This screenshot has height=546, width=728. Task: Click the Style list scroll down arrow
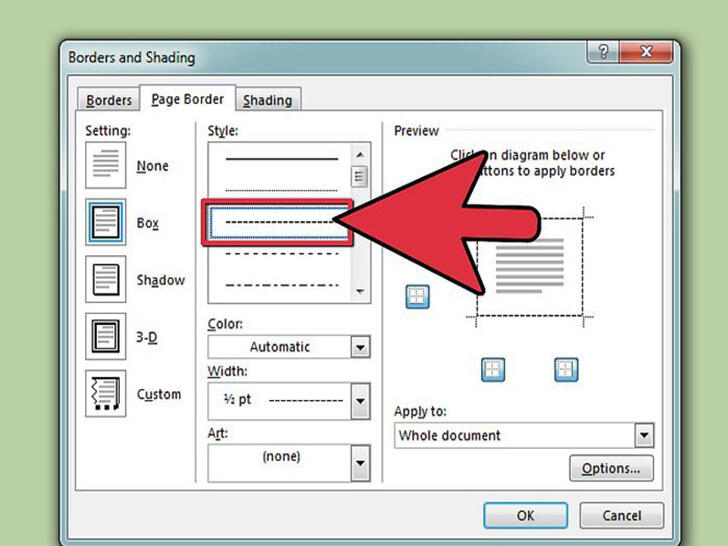[x=360, y=292]
